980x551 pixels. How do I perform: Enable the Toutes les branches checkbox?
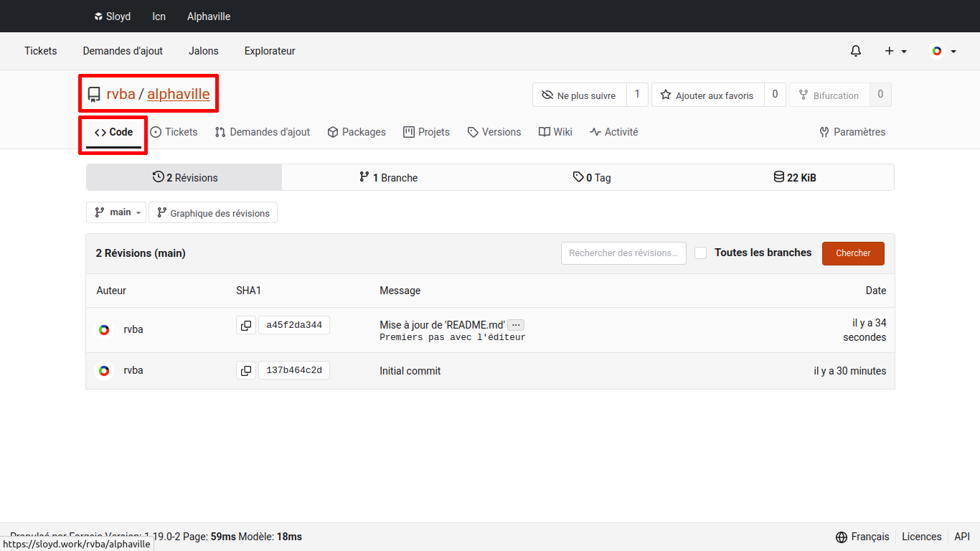click(701, 253)
